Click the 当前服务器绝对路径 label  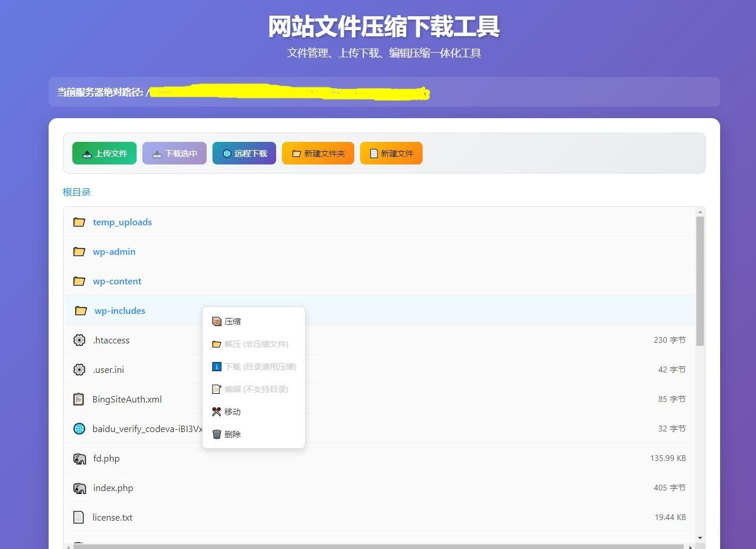pyautogui.click(x=100, y=92)
